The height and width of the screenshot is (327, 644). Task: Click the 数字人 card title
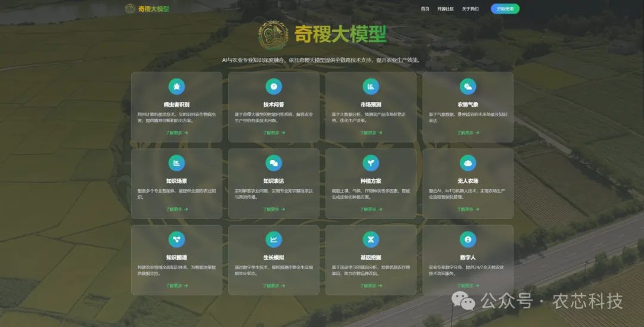pyautogui.click(x=468, y=257)
